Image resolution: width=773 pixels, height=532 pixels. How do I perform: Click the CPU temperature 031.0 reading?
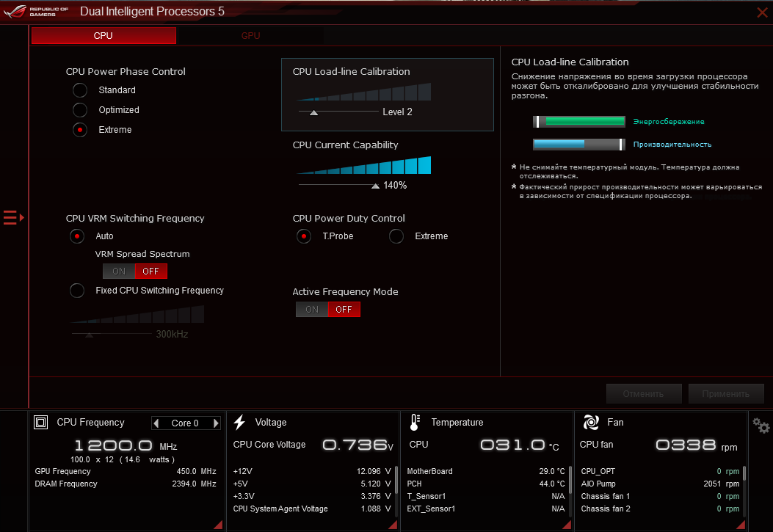coord(520,445)
